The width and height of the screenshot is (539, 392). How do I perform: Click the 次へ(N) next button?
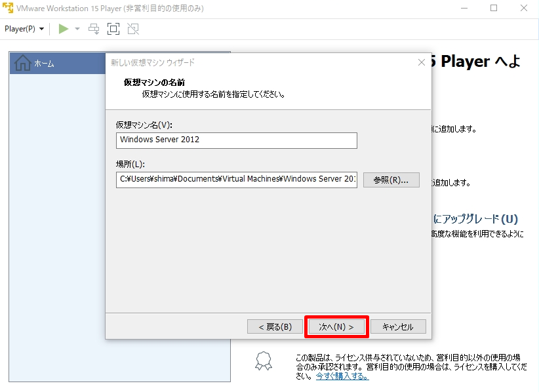336,326
